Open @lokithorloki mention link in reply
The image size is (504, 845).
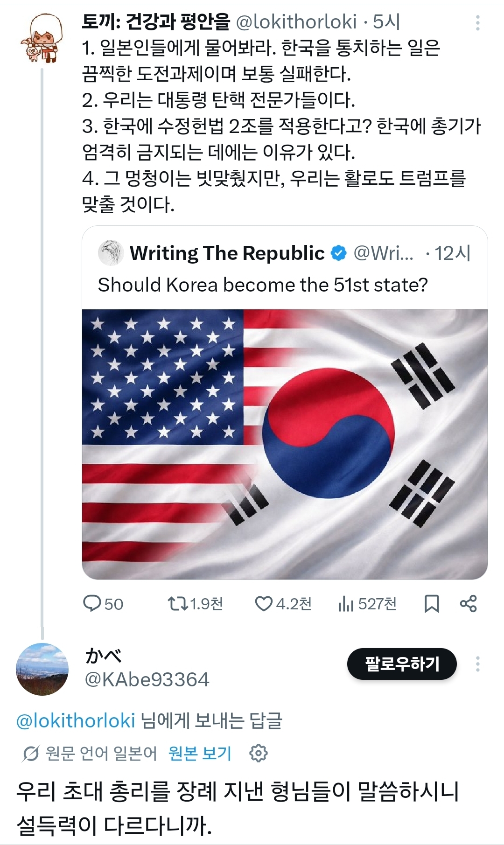pyautogui.click(x=76, y=721)
